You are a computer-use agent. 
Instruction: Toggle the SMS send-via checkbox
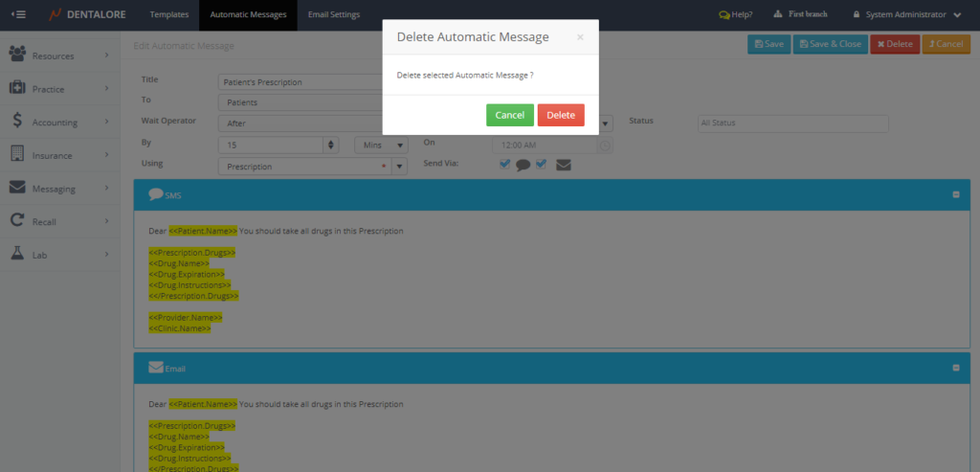point(505,164)
